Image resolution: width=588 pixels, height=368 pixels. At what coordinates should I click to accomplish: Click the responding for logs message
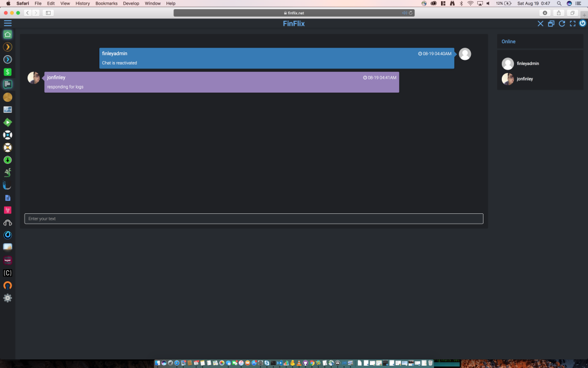point(65,87)
